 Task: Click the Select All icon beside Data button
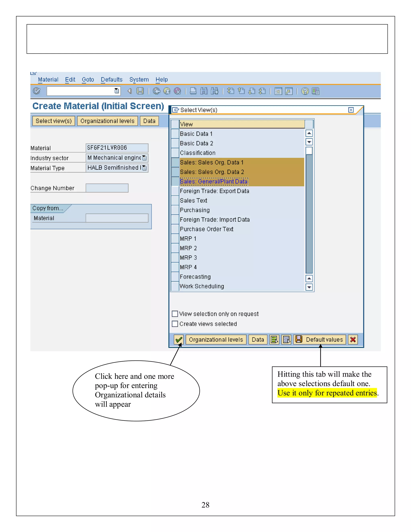click(274, 339)
